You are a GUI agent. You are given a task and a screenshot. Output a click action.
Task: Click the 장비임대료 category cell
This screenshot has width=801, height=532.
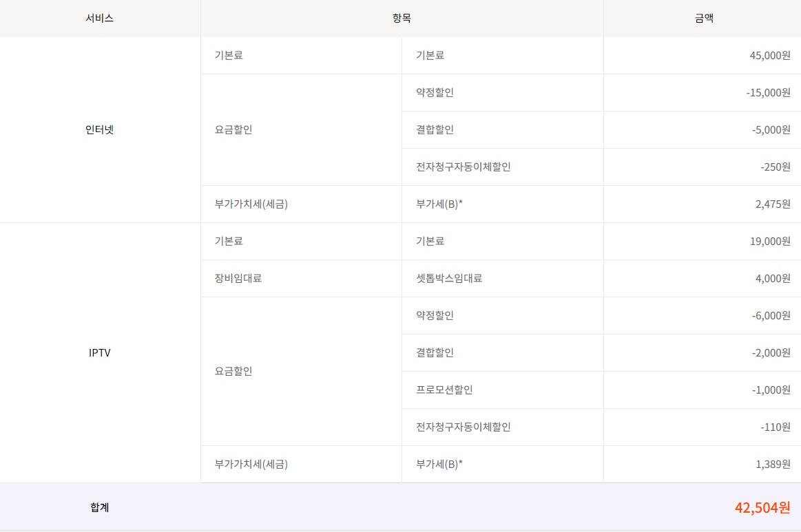(238, 278)
